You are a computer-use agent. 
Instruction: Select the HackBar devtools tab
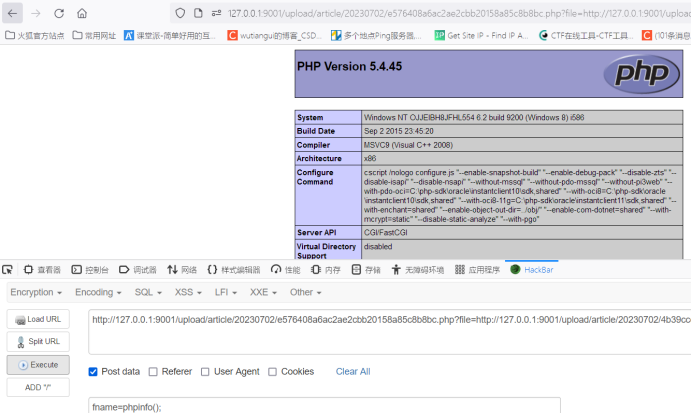click(x=531, y=270)
